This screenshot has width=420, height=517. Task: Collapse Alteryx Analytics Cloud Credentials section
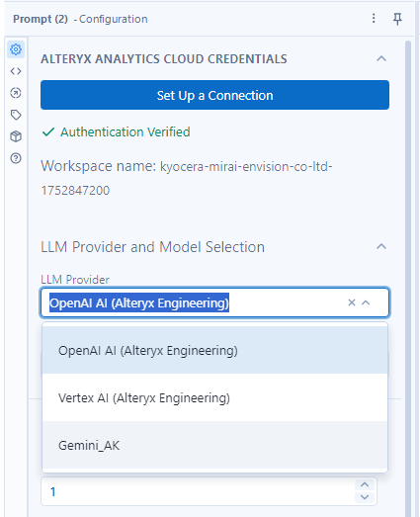tap(381, 58)
